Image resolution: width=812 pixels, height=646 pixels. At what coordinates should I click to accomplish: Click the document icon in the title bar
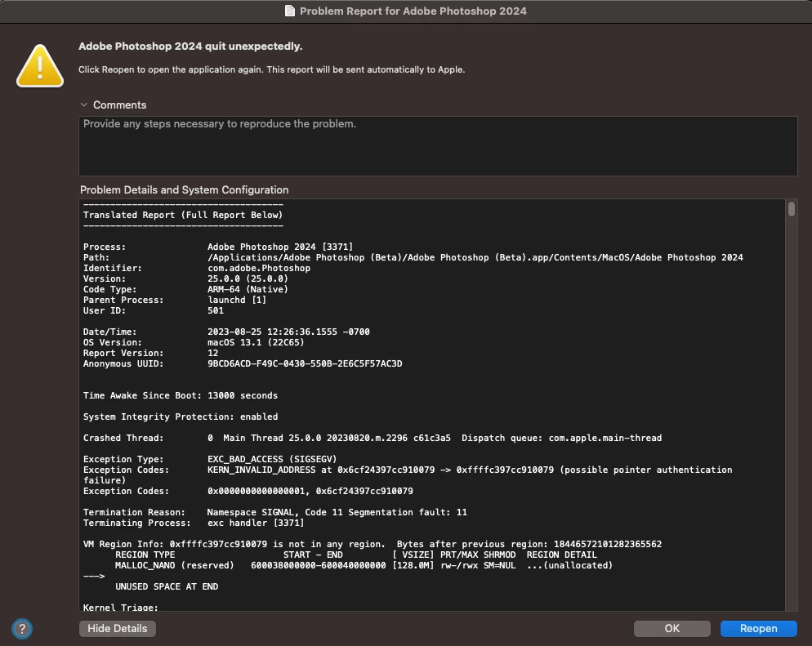(x=290, y=11)
